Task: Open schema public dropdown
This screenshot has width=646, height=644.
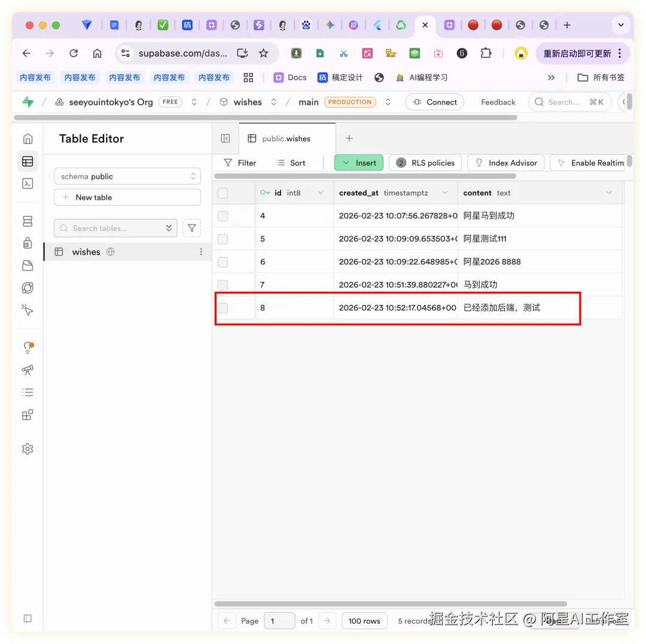Action: [127, 176]
